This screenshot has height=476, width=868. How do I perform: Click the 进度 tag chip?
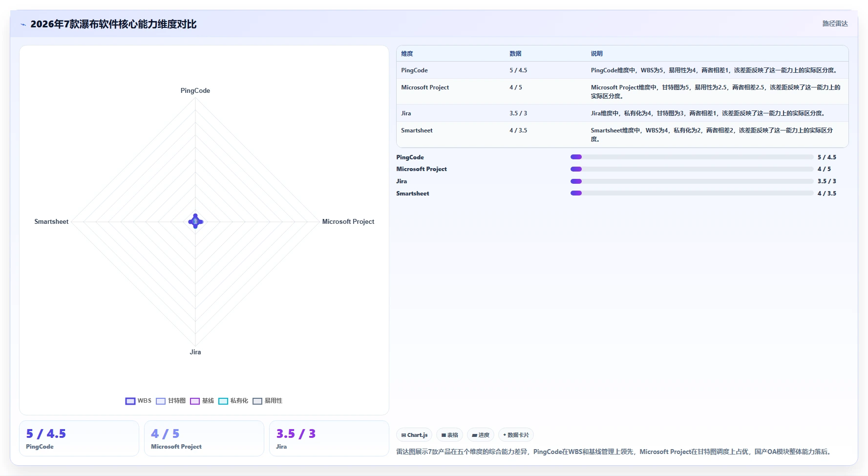click(x=481, y=435)
